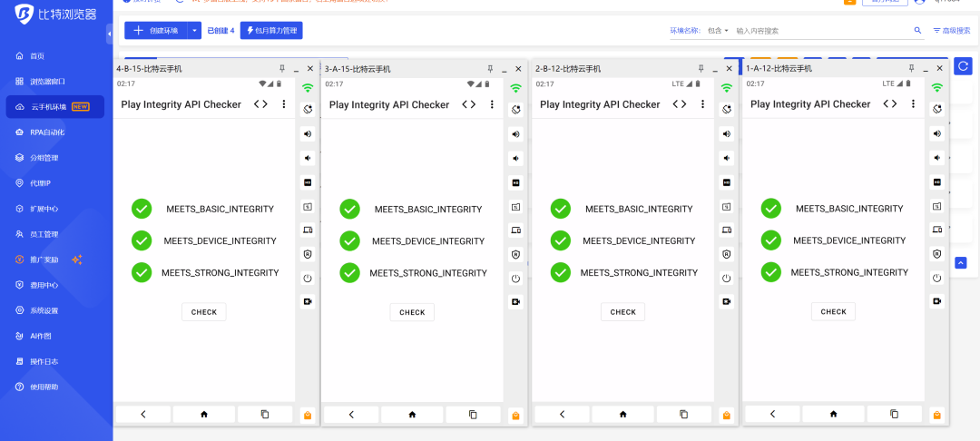The width and height of the screenshot is (980, 441).
Task: Open 扩展中心 sidebar item
Action: 55,209
